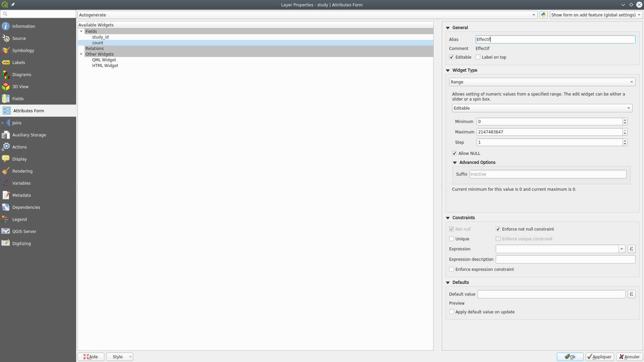Screen dimensions: 644x362
Task: Click the Python form init code button
Action: point(543,15)
